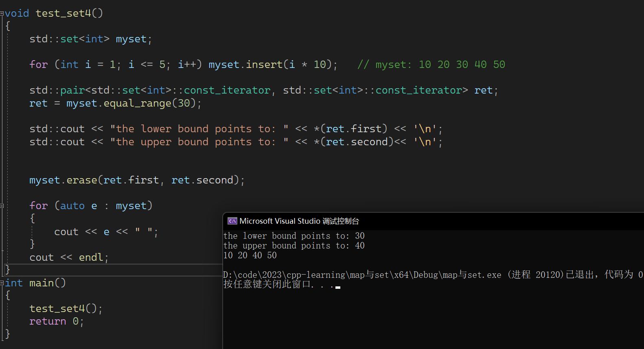Click the std::pair const_iterator declaration line
644x349 pixels.
[264, 90]
